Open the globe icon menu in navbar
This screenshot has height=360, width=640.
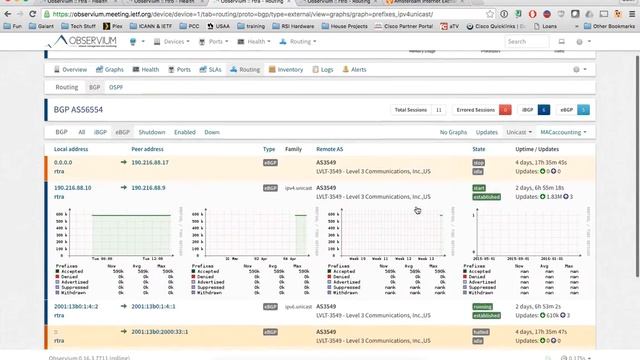tap(137, 42)
